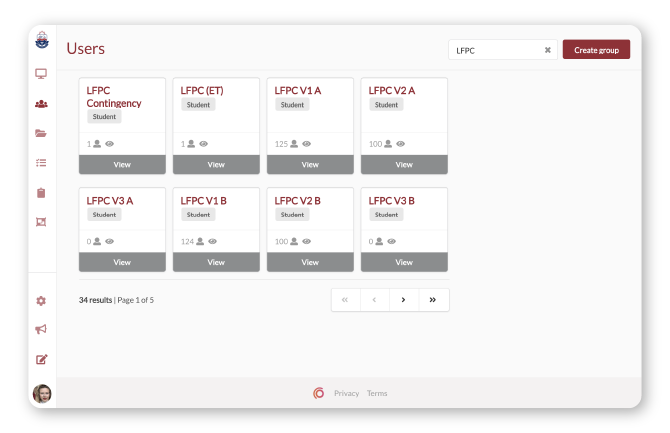Open the folder icon in sidebar

[41, 133]
